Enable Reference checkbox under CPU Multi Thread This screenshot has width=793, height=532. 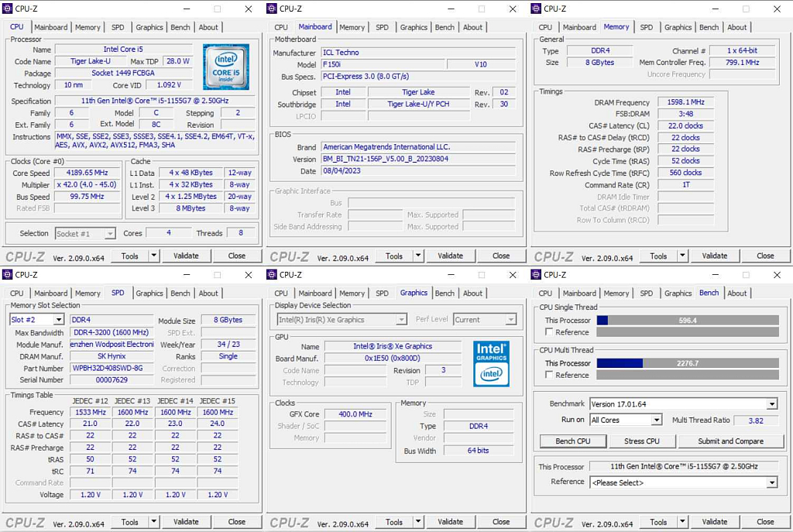tap(550, 376)
